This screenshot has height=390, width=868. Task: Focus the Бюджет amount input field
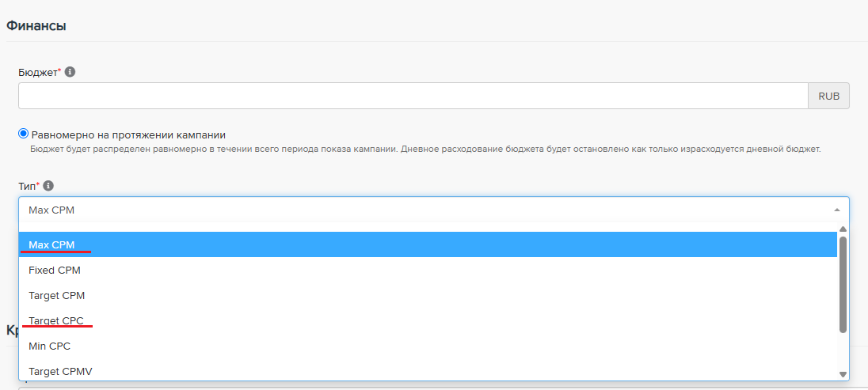tap(412, 96)
